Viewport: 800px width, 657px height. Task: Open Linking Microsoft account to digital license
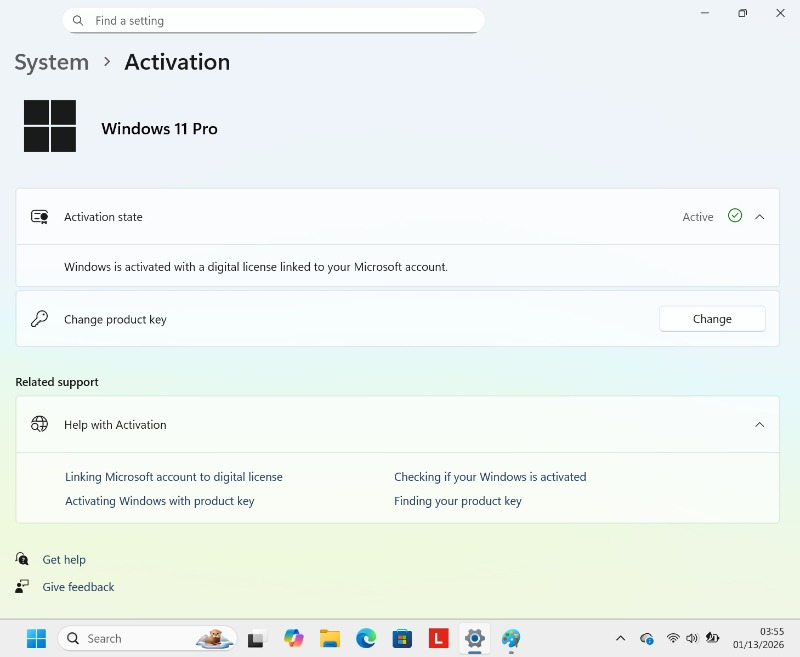(174, 477)
